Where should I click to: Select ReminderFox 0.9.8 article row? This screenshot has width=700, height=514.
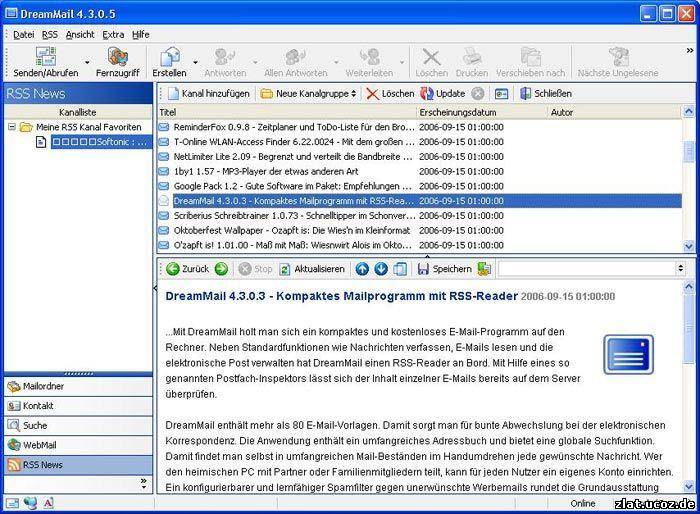tap(420, 127)
